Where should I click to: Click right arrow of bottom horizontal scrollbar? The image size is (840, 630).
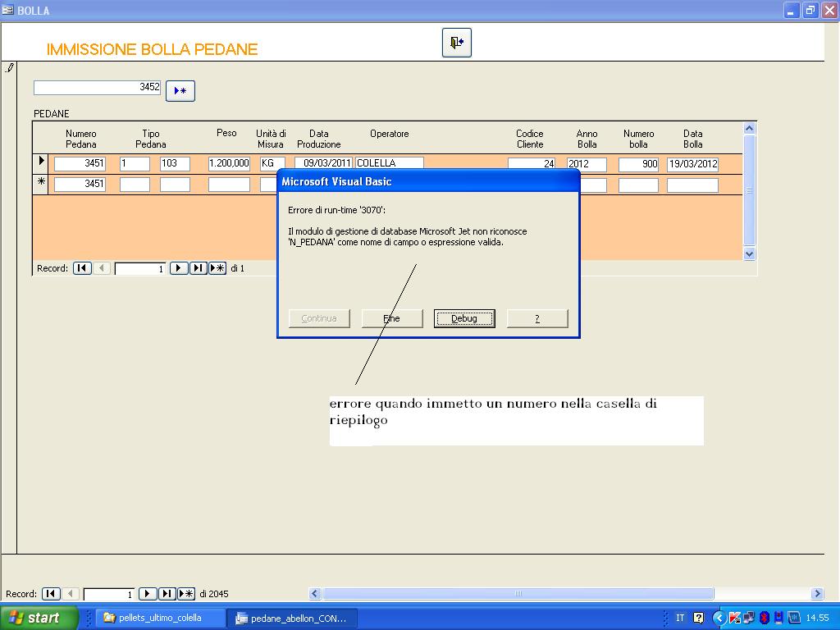(x=817, y=594)
